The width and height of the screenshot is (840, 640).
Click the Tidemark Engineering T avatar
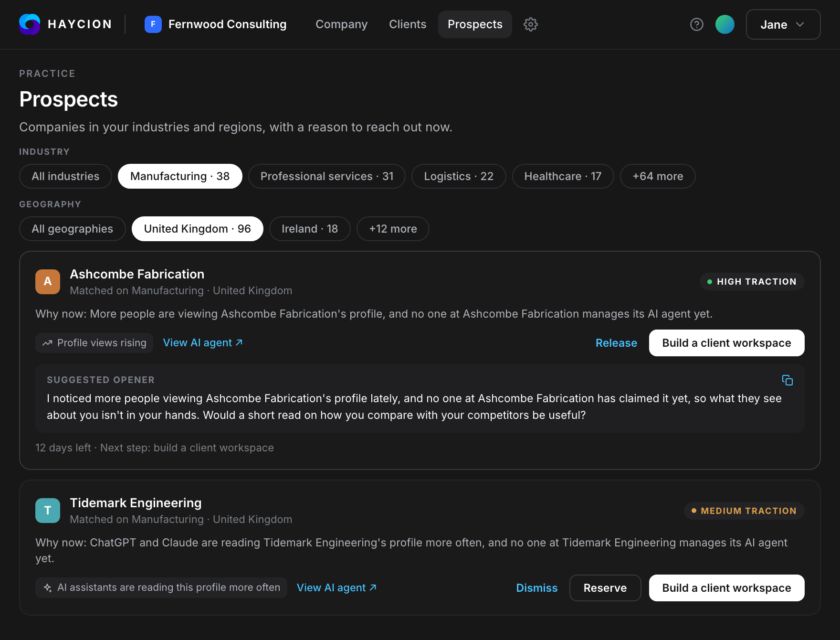pos(48,511)
